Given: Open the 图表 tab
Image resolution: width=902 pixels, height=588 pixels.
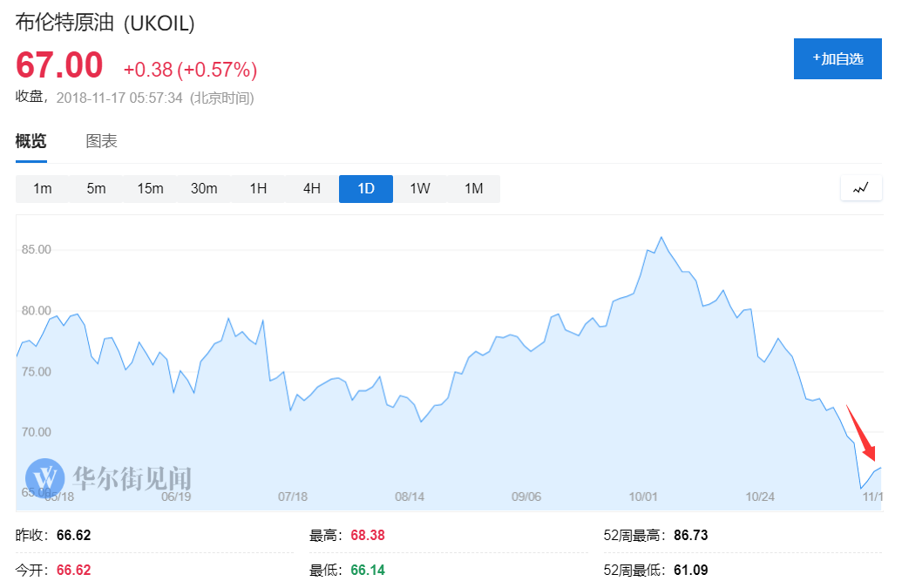Looking at the screenshot, I should pyautogui.click(x=101, y=141).
